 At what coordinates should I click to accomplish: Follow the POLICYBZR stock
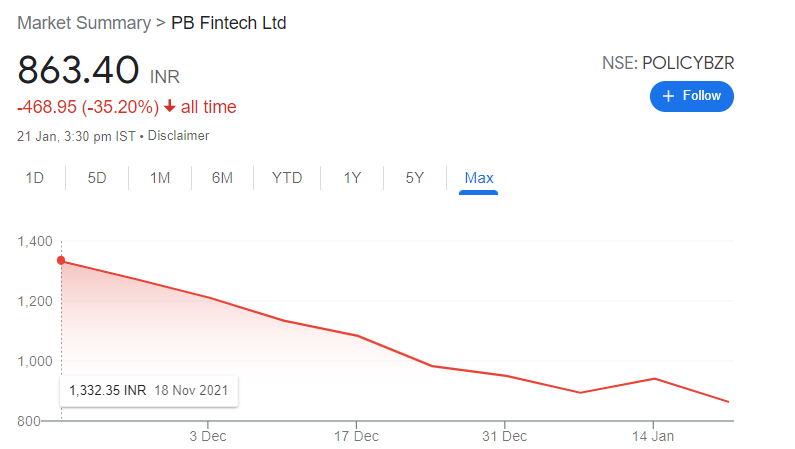(x=692, y=96)
